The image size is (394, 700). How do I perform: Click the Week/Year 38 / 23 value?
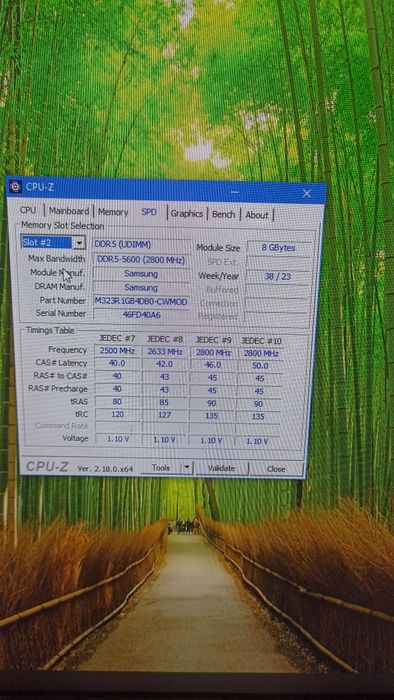tap(278, 276)
